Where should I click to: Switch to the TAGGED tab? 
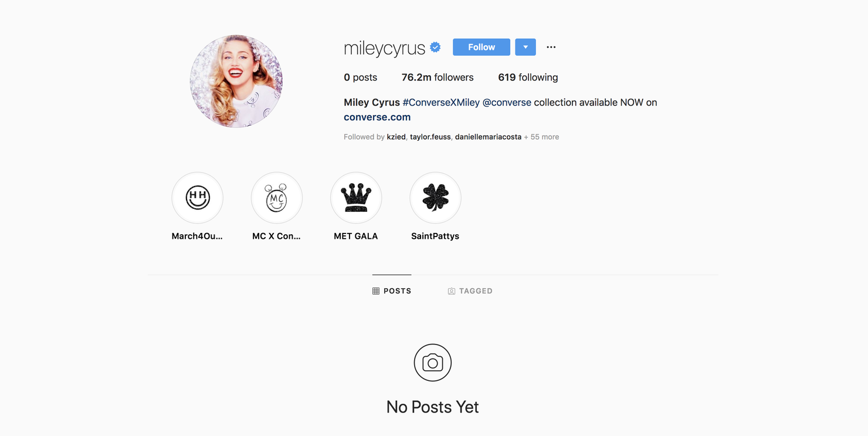pos(470,291)
